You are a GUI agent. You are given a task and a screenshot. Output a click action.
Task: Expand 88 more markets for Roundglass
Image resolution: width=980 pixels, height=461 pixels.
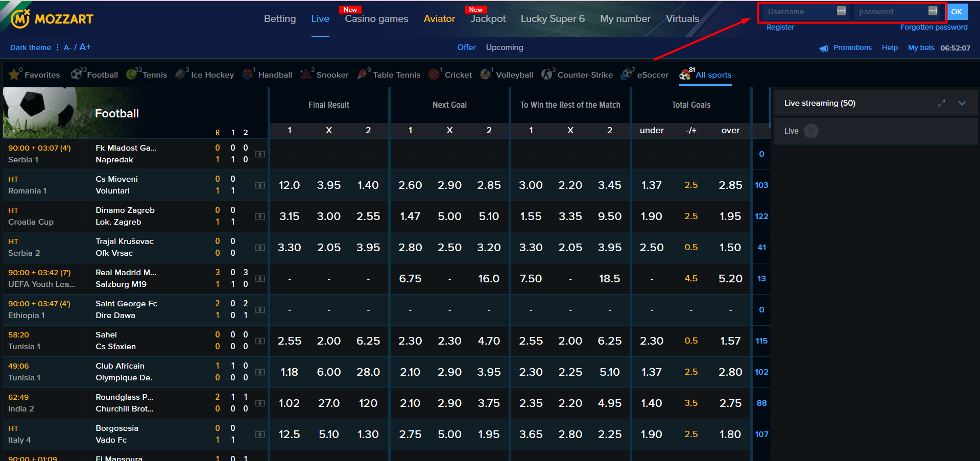coord(761,403)
